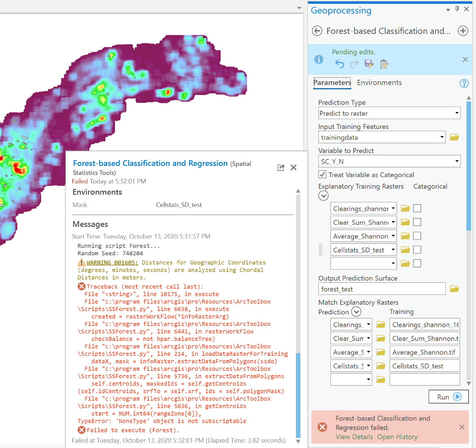The width and height of the screenshot is (476, 448).
Task: Run the Forest-based Classification tool
Action: click(448, 397)
